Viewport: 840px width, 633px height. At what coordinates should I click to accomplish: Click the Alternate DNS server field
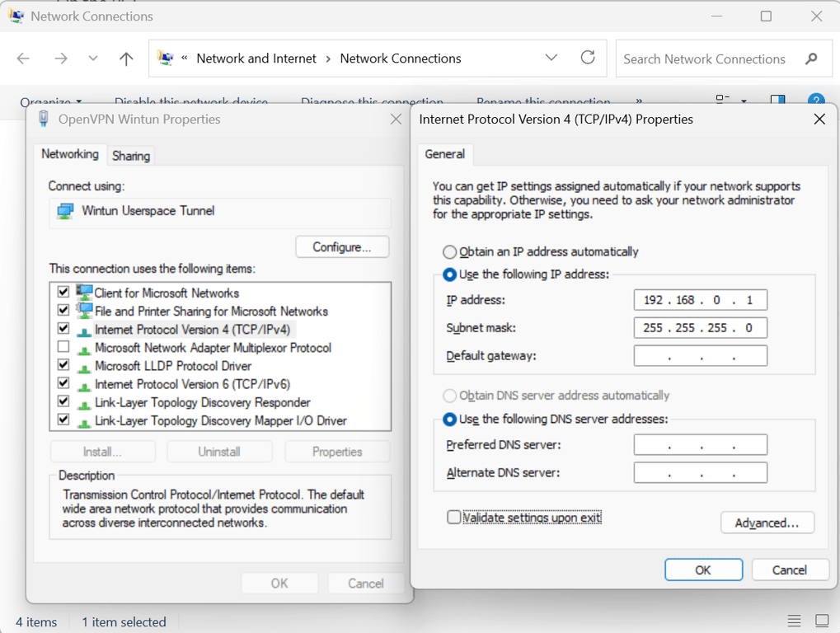click(700, 472)
